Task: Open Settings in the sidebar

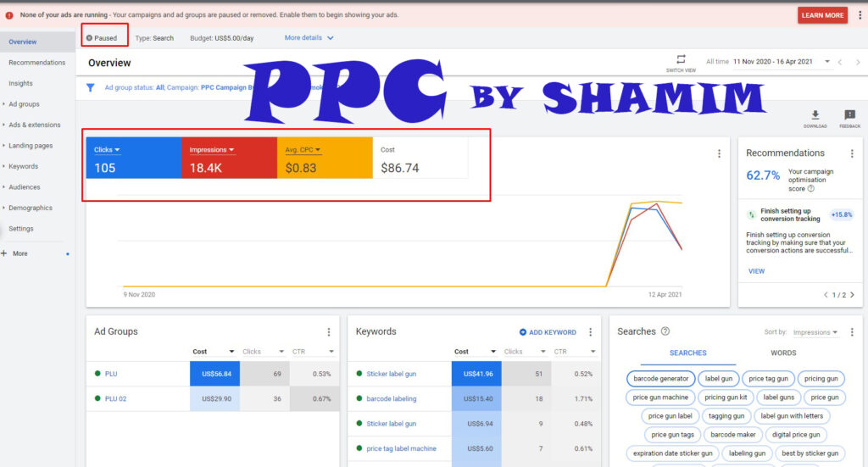Action: click(21, 229)
